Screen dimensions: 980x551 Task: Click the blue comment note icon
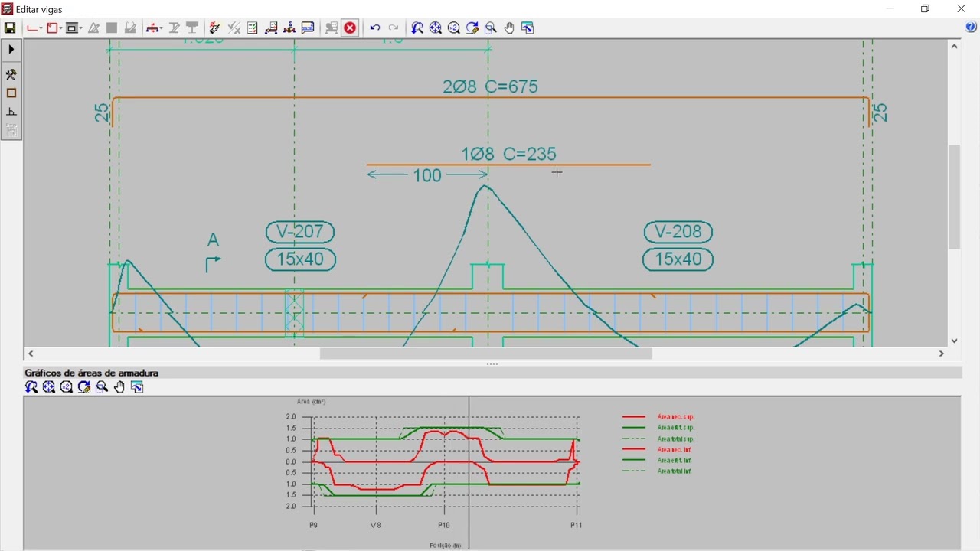(308, 28)
